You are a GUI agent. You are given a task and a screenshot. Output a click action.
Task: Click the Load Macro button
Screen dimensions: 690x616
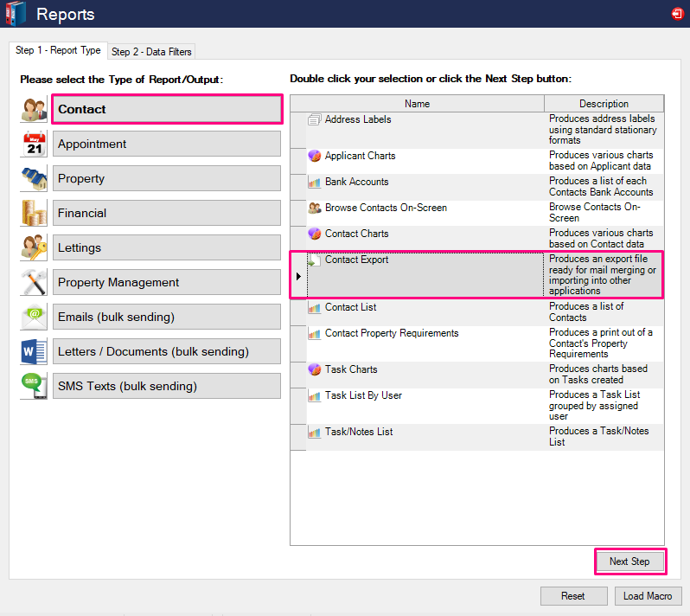tap(648, 596)
